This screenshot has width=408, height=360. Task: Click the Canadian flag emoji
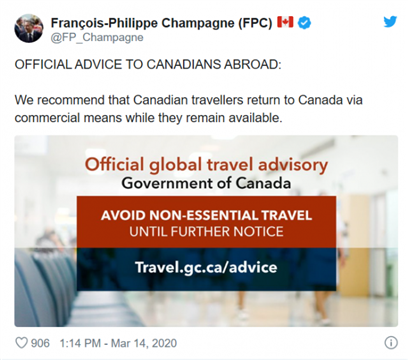(x=285, y=22)
